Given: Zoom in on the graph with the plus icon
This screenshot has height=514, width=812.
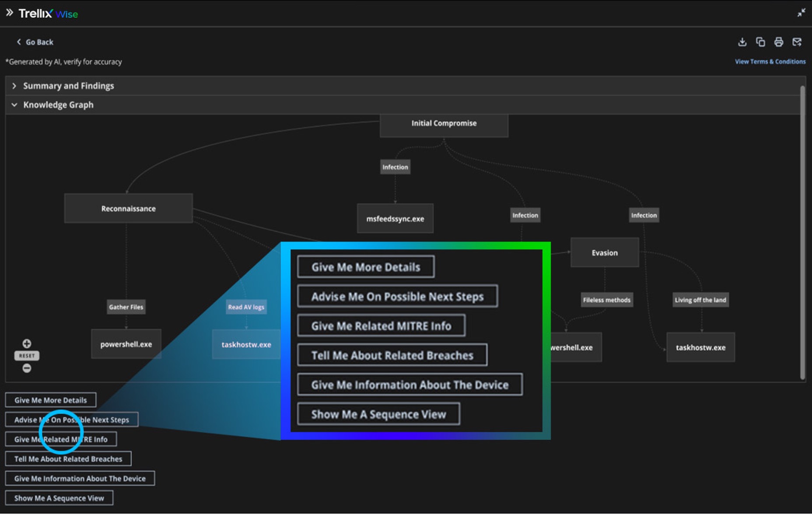Looking at the screenshot, I should click(27, 344).
